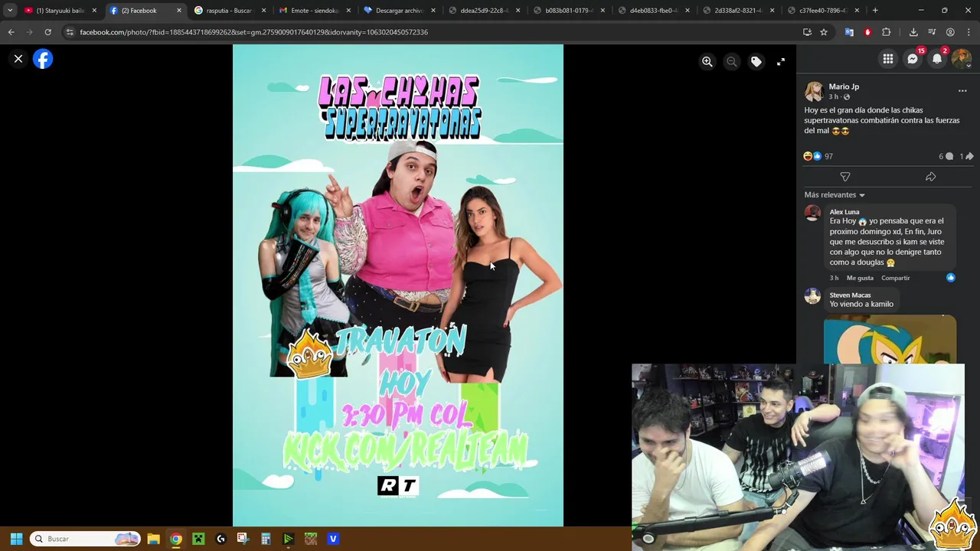
Task: Reload the current page
Action: coord(47,32)
